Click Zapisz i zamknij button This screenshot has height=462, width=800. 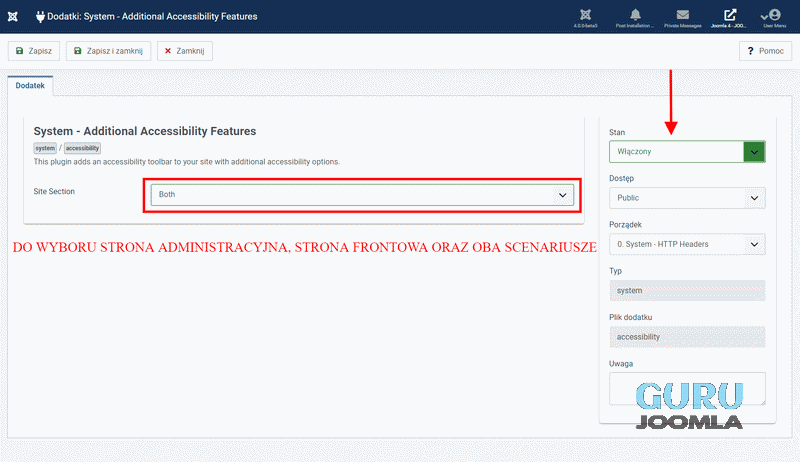(x=108, y=51)
